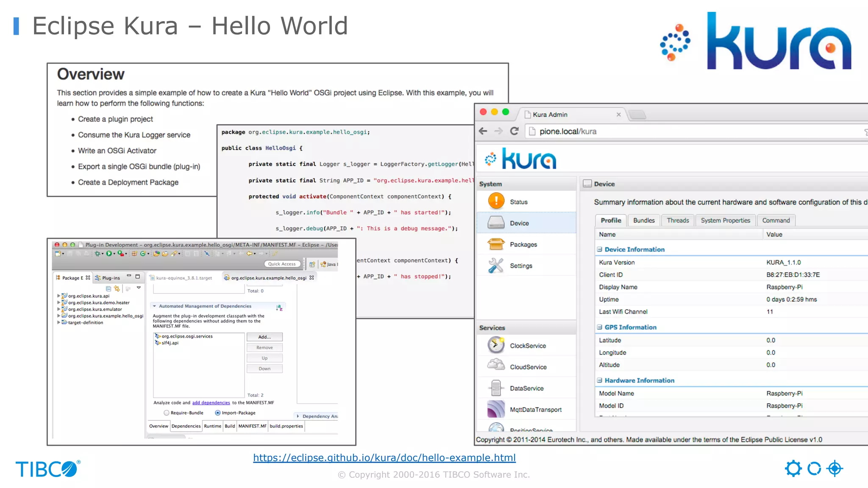Viewport: 868px width, 488px height.
Task: Click the back navigation yellow arrow in Eclipse
Action: tap(249, 254)
